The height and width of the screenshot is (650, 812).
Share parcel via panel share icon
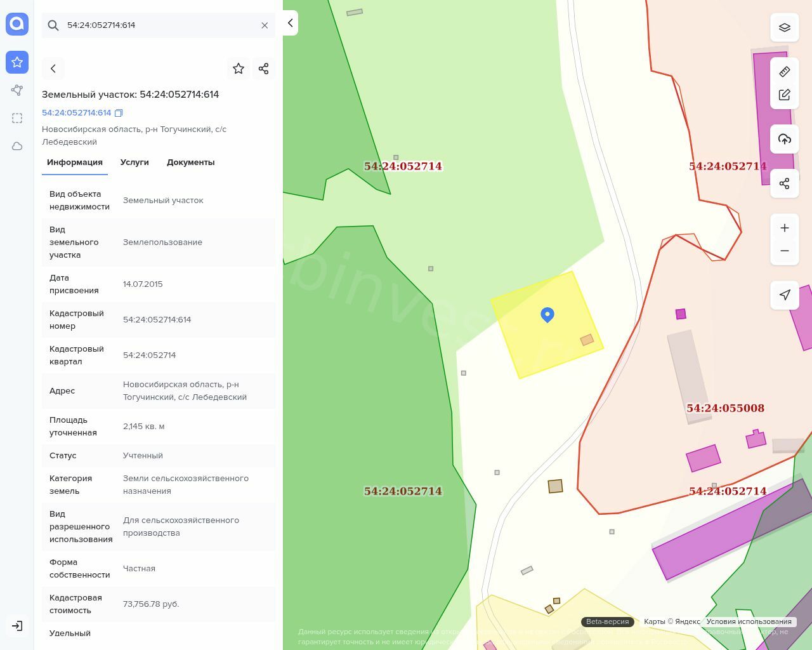click(x=264, y=69)
